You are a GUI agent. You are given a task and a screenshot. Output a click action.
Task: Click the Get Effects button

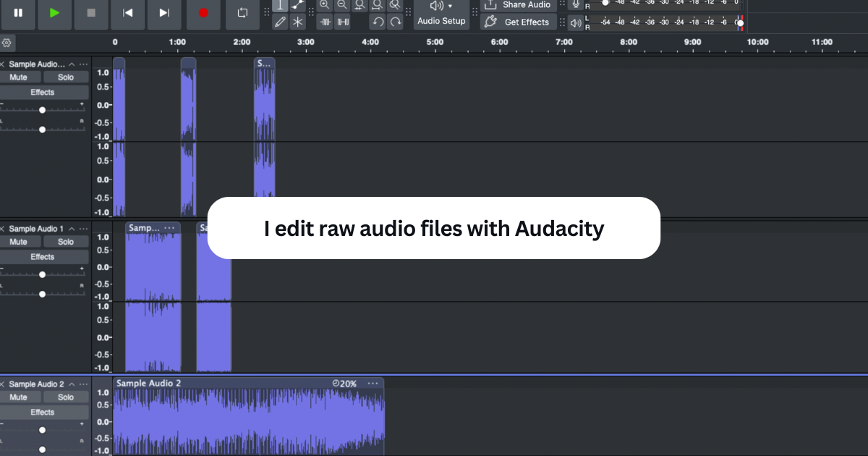(x=519, y=22)
